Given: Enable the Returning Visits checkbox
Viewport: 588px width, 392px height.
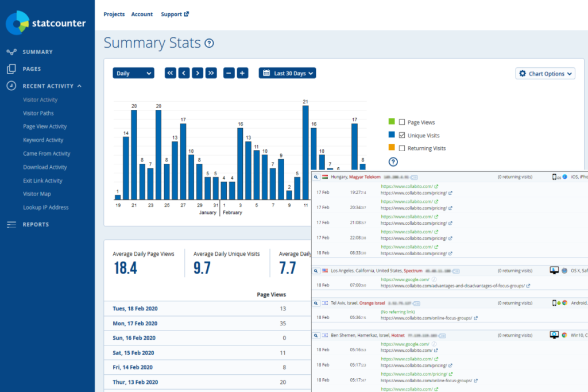Looking at the screenshot, I should 402,148.
